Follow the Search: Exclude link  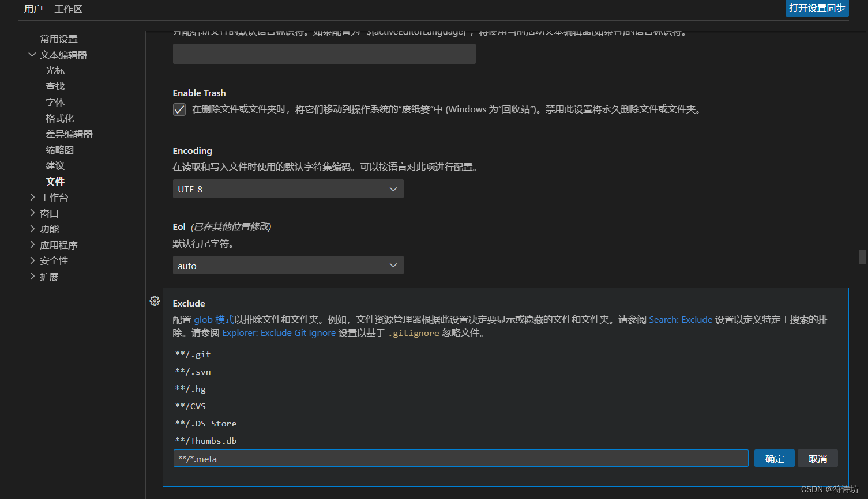[681, 319]
